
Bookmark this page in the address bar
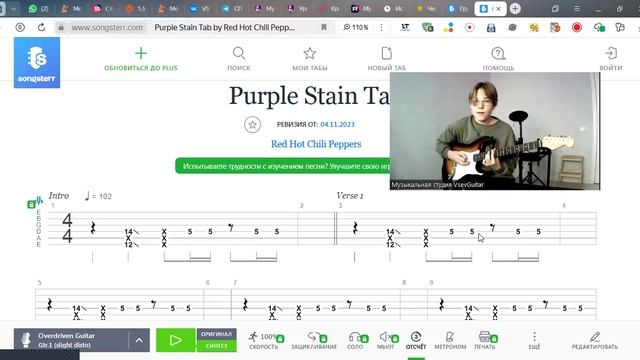click(324, 27)
